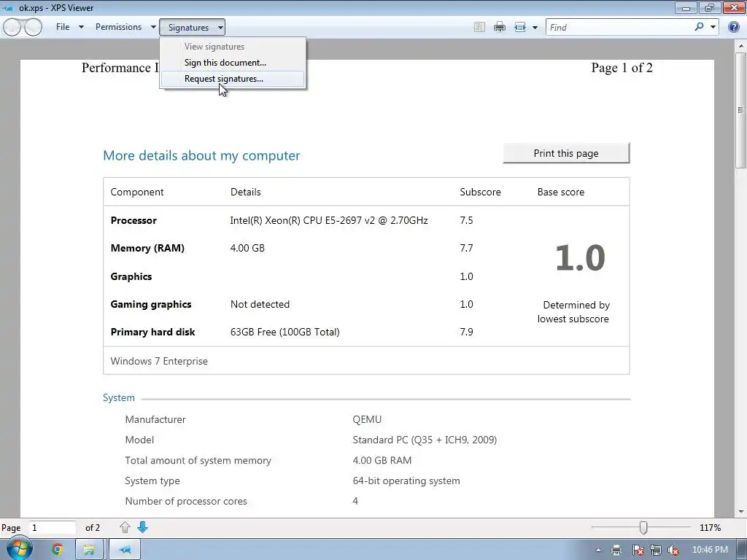Click the magnifier search icon in Find box

point(699,27)
